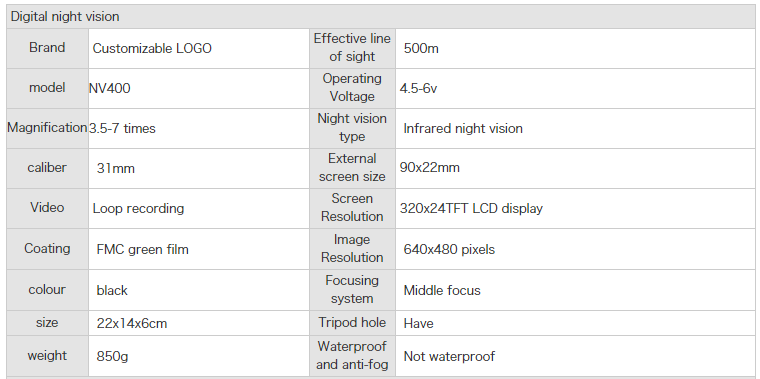
Task: Click the 500m effective line of sight value
Action: pos(421,48)
